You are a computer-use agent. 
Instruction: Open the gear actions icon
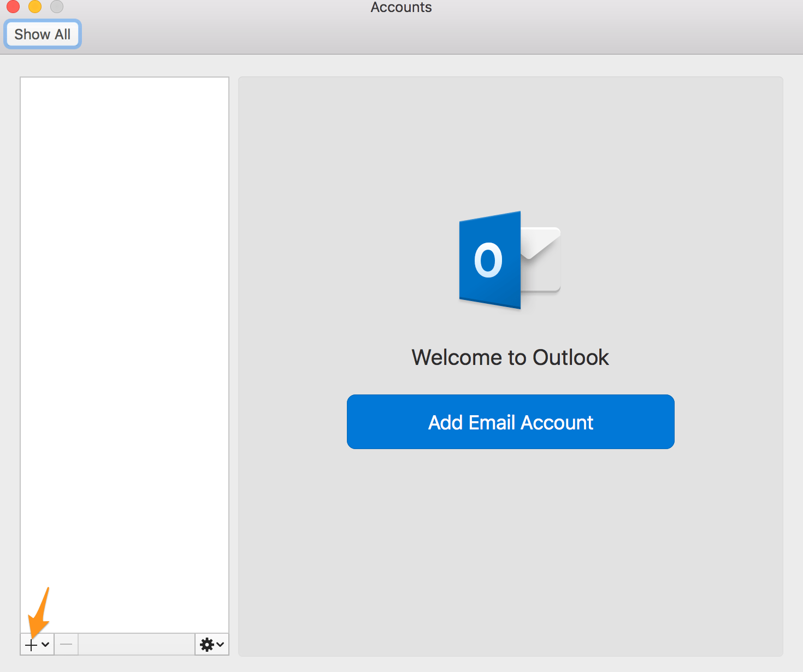point(206,645)
